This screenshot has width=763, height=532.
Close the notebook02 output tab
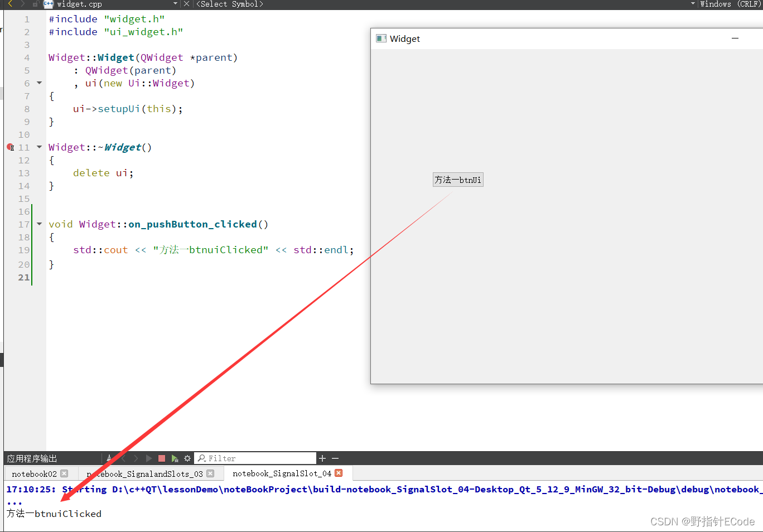[64, 473]
